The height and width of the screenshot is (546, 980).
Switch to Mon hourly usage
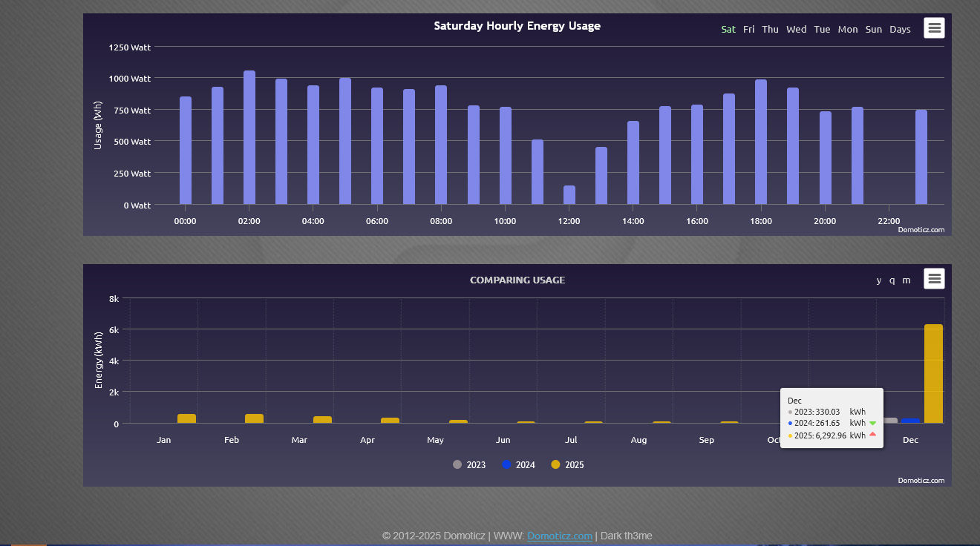[x=847, y=30]
